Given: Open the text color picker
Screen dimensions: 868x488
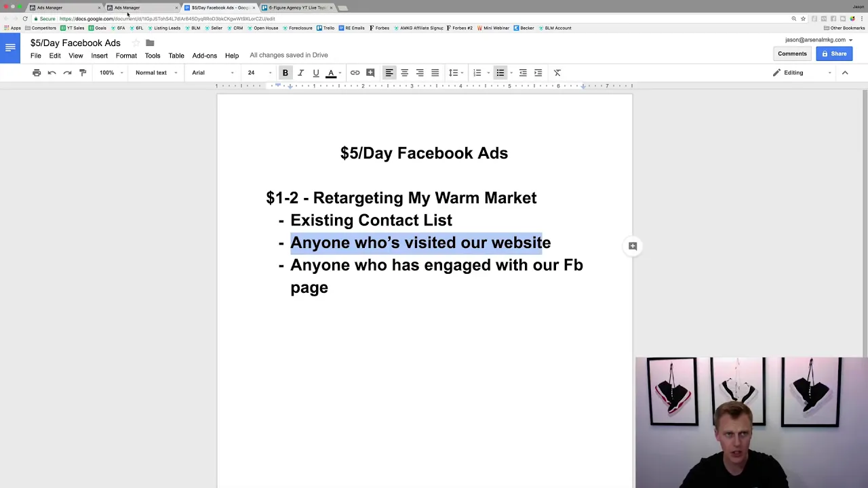Looking at the screenshot, I should (x=331, y=73).
